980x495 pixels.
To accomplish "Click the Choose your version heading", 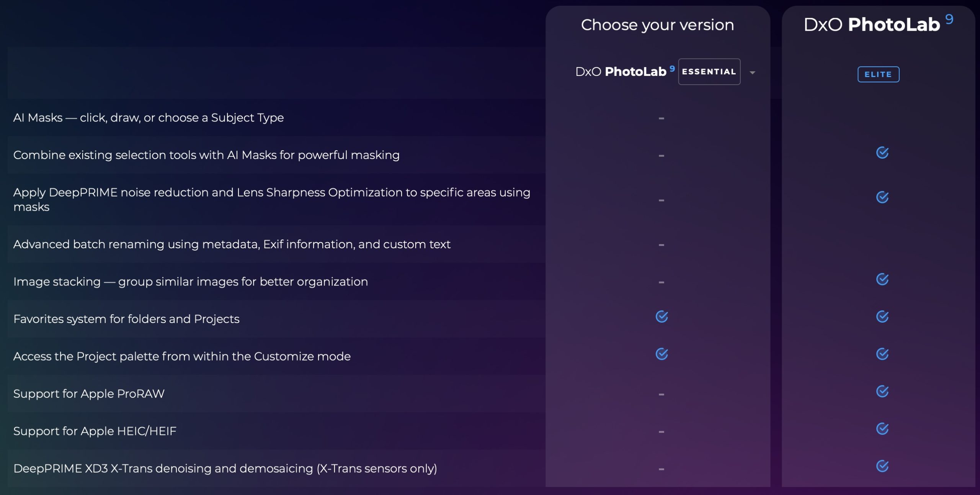I will [657, 25].
